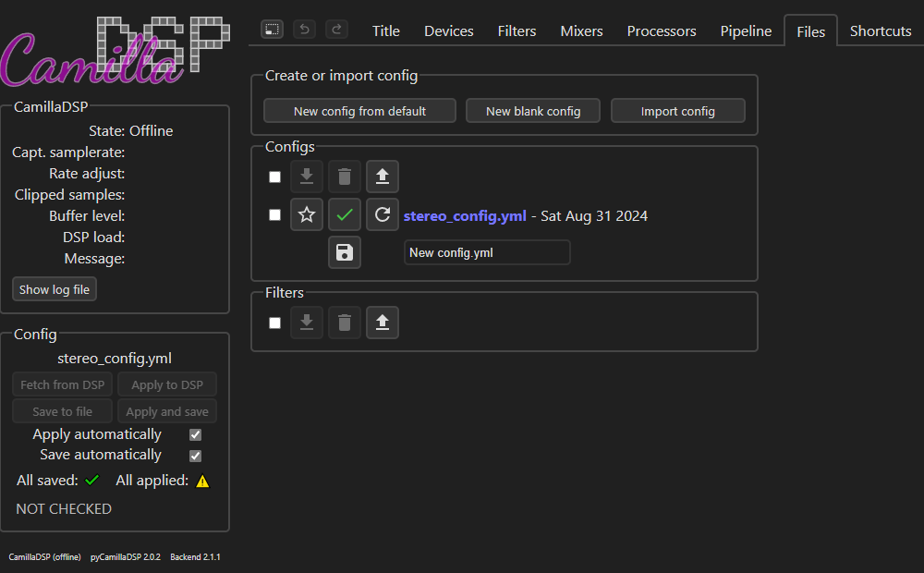
Task: Open the Title tab
Action: (386, 30)
